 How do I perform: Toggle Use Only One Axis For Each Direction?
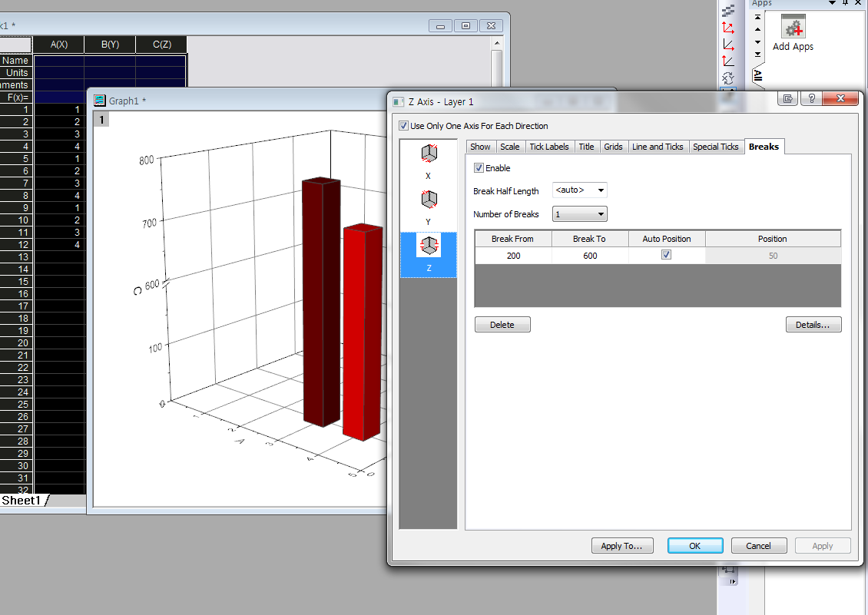pyautogui.click(x=403, y=126)
